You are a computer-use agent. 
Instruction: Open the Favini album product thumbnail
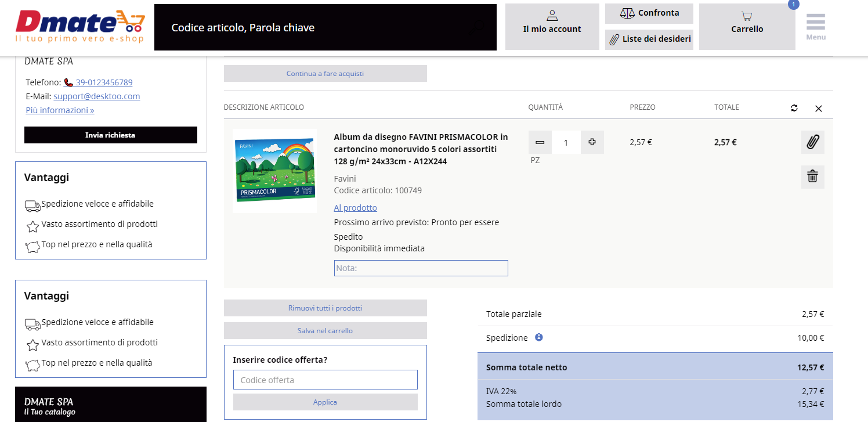(x=274, y=171)
